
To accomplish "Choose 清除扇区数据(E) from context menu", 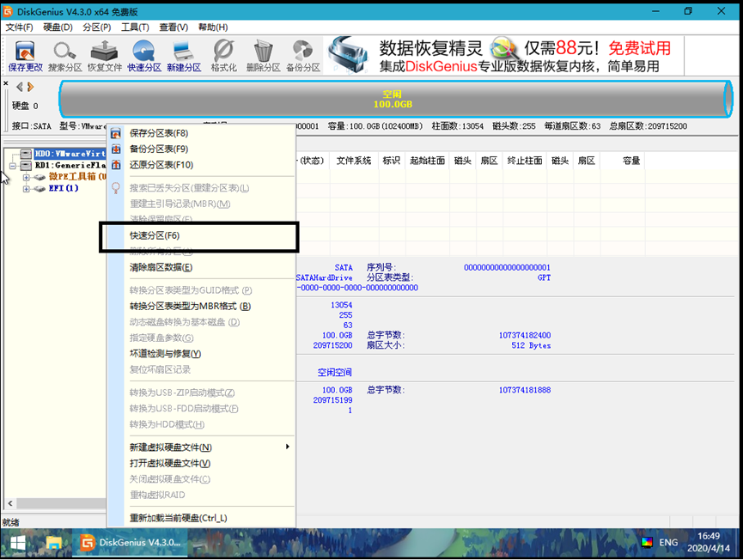I will 201,267.
